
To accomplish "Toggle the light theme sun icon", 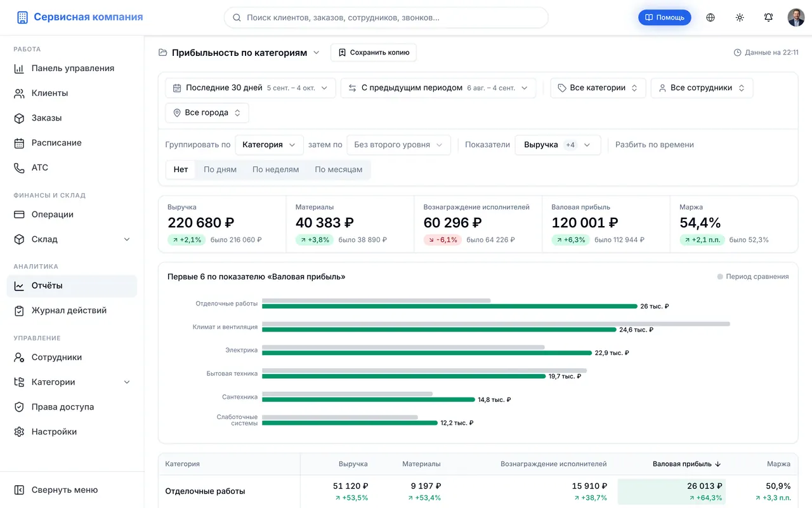I will pos(740,18).
